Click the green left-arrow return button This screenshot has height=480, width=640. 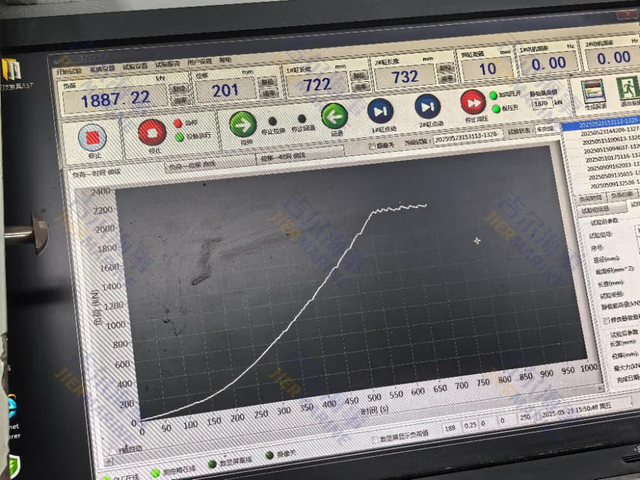pos(334,116)
